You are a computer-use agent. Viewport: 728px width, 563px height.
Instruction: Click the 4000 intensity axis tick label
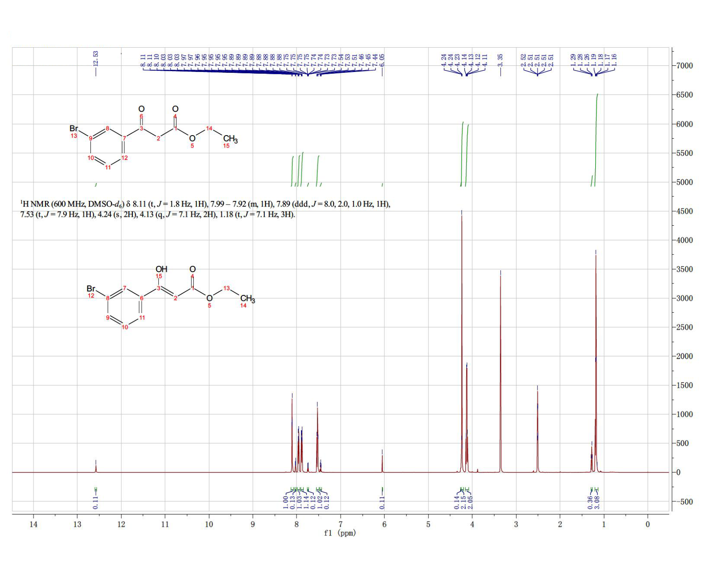point(684,240)
